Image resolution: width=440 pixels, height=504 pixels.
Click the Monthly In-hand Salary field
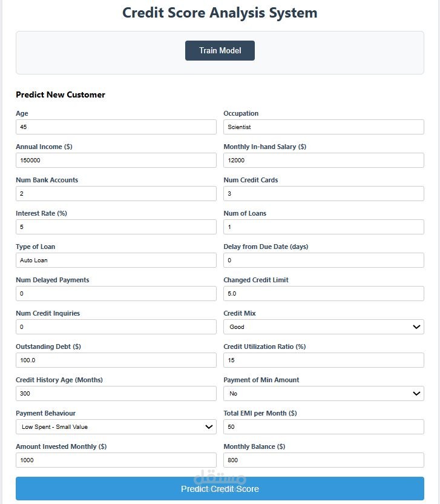pyautogui.click(x=323, y=160)
